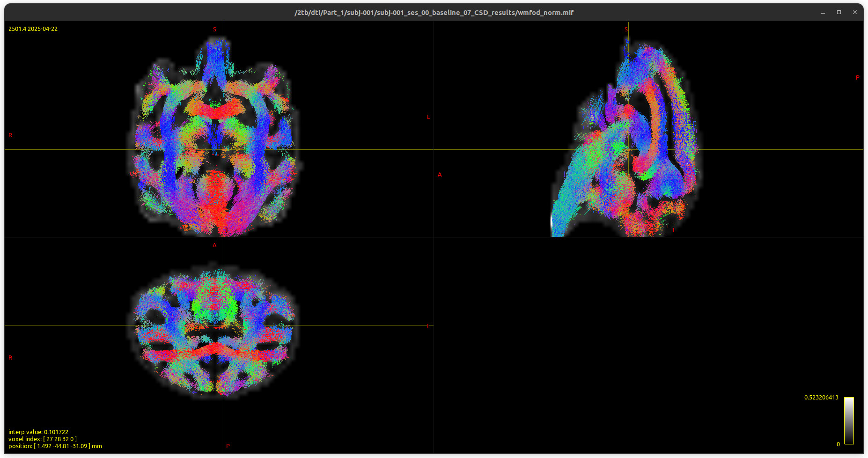Click the position in mm readout
Viewport: 868px width, 458px height.
tap(55, 446)
